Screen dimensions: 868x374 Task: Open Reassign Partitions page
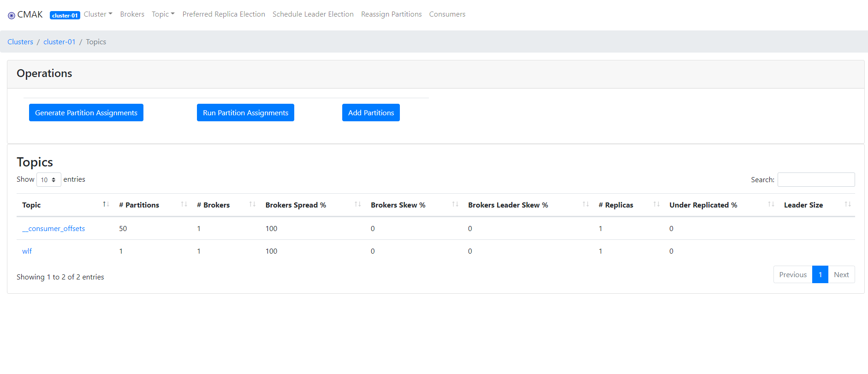coord(392,14)
